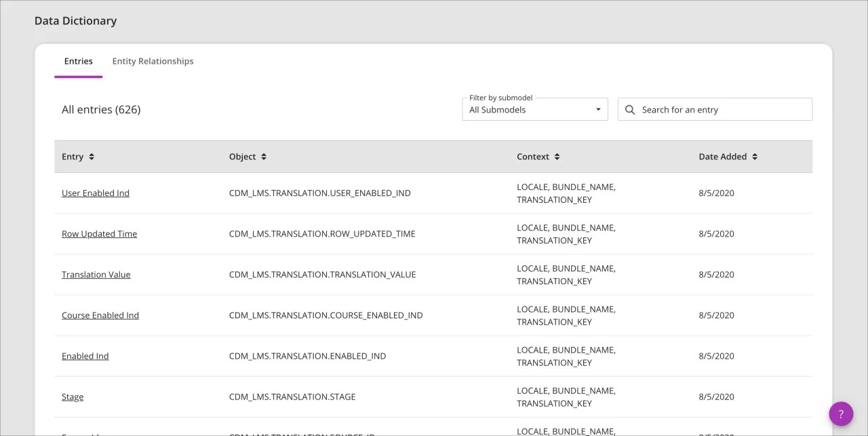Switch to the Entity Relationships tab
The width and height of the screenshot is (868, 436).
click(153, 61)
